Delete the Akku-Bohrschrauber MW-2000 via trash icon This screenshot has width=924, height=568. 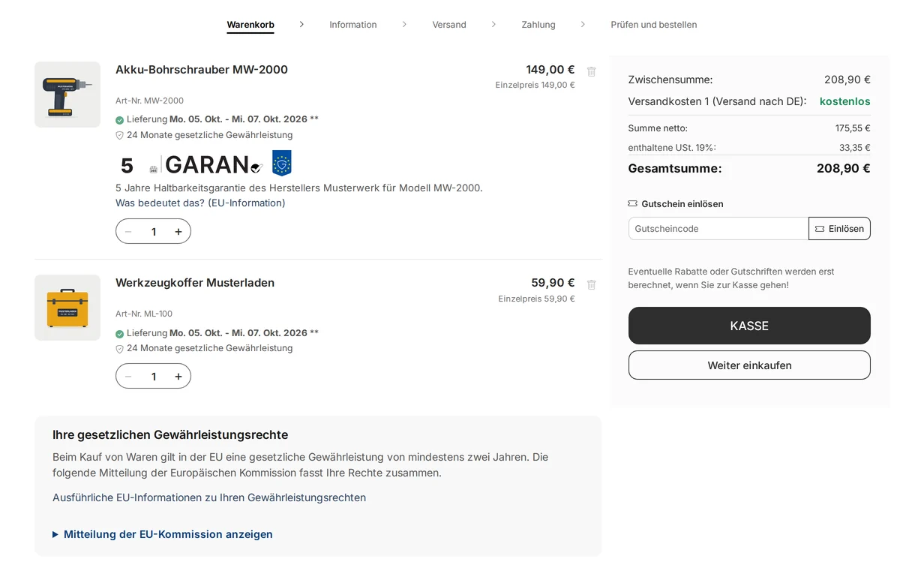591,71
